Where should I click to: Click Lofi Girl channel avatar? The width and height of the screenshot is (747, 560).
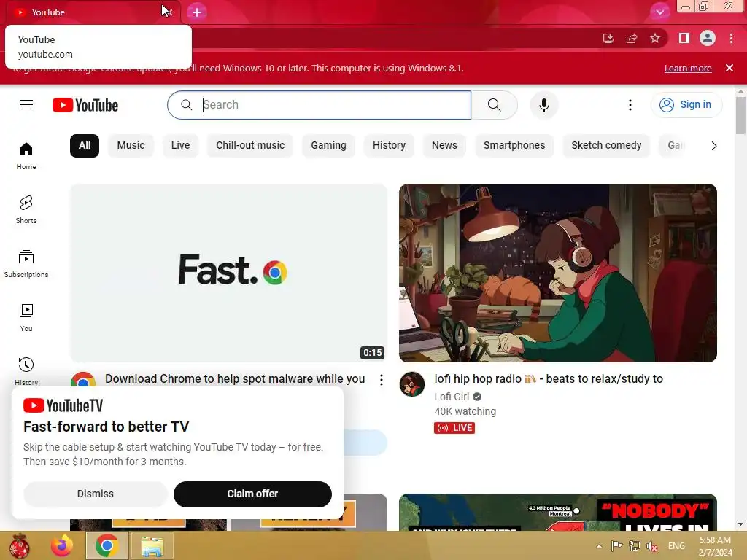(412, 384)
